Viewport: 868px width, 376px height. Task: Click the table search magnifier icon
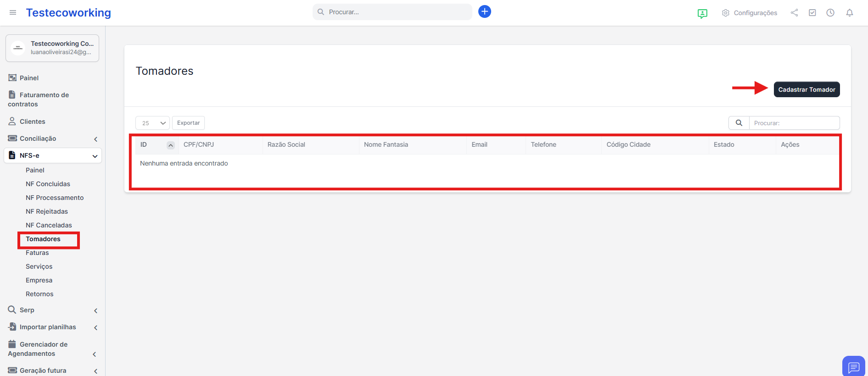pyautogui.click(x=739, y=123)
